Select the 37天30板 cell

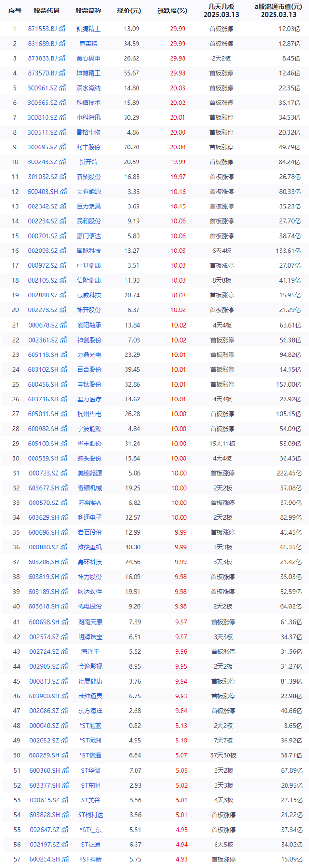[x=223, y=755]
